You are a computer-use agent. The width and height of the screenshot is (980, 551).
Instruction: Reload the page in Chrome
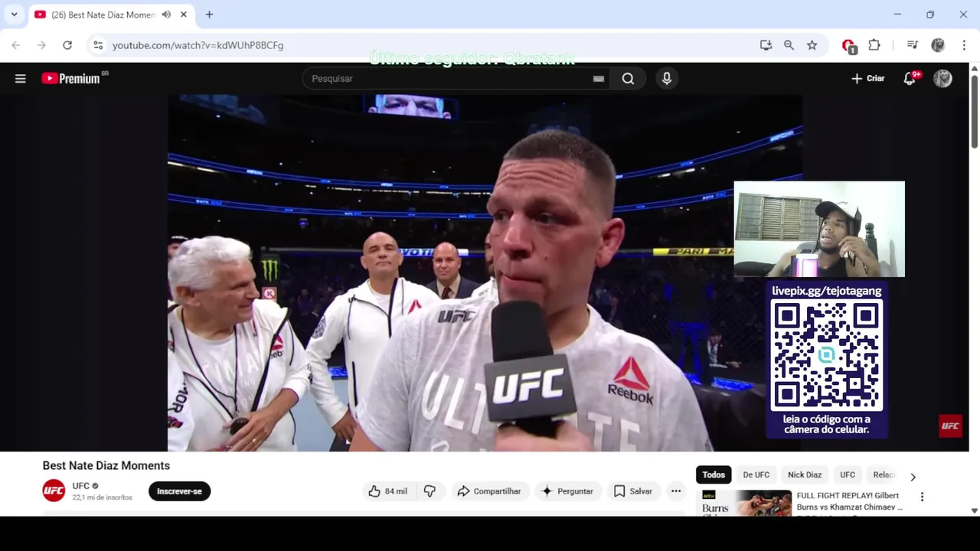[x=67, y=45]
